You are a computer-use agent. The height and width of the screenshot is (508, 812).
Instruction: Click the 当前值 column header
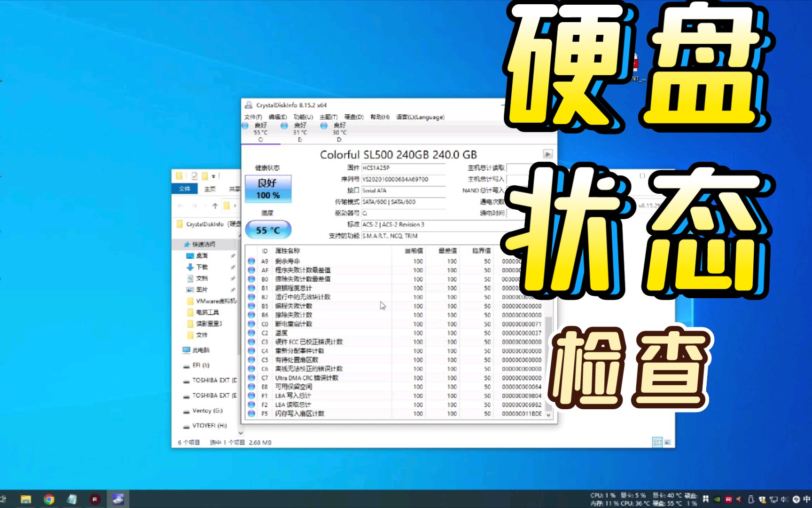pyautogui.click(x=409, y=251)
